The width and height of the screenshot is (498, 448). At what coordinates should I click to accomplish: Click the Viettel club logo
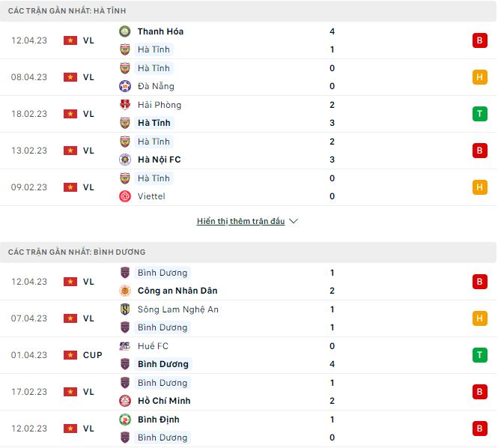(x=125, y=196)
